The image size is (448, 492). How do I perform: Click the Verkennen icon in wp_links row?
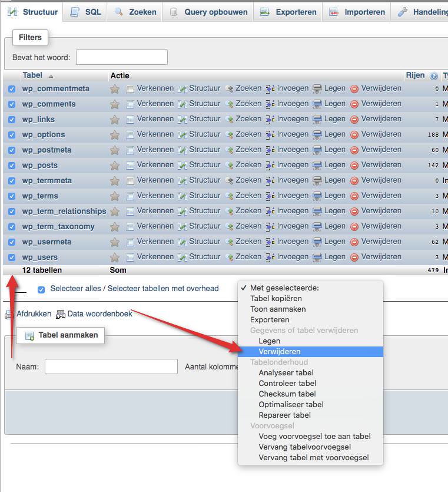(x=131, y=120)
